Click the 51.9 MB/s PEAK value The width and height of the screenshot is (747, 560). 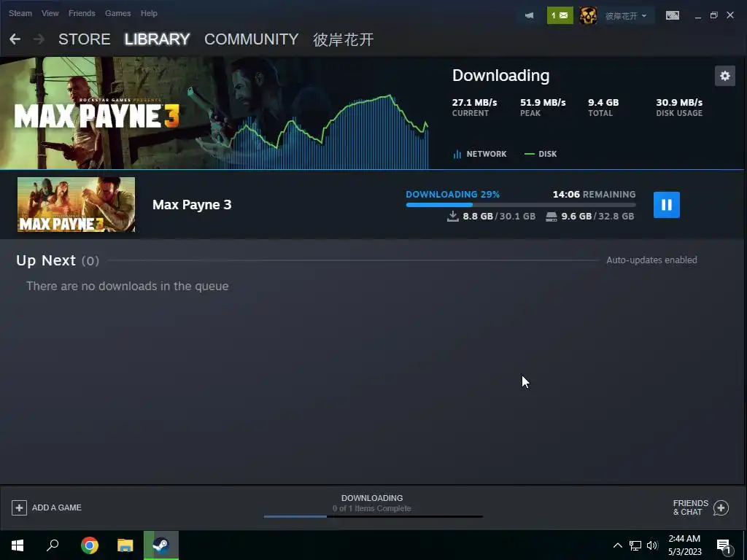pos(543,102)
